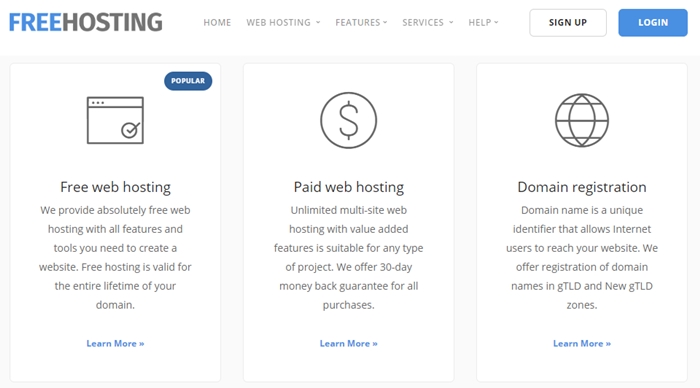The width and height of the screenshot is (700, 388).
Task: Click the POPULAR badge
Action: click(x=188, y=81)
